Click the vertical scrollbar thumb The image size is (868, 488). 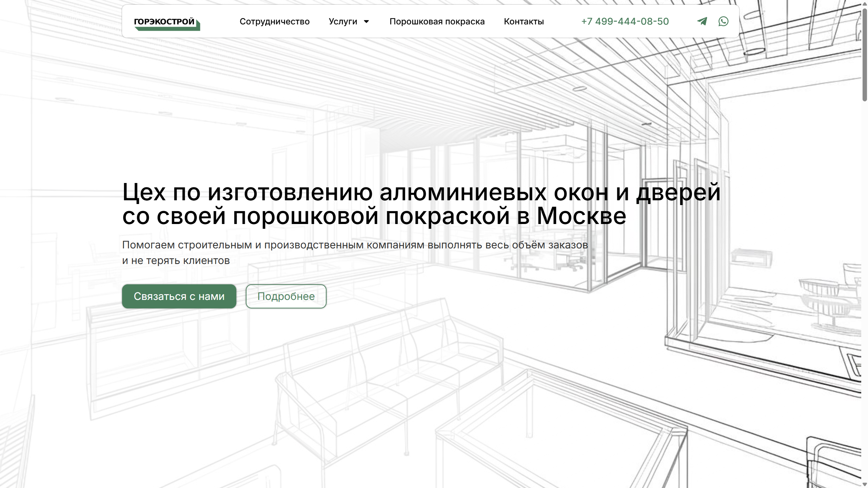click(864, 54)
